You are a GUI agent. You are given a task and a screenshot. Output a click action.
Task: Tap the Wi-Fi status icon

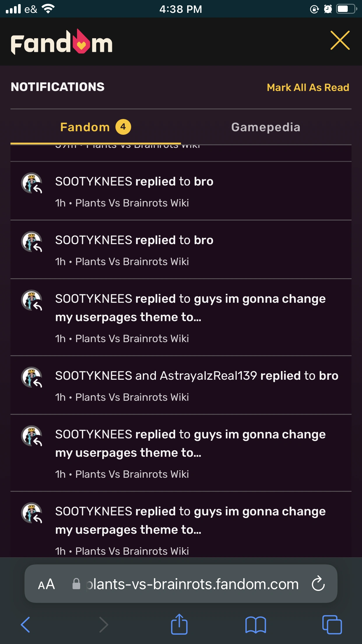point(48,9)
